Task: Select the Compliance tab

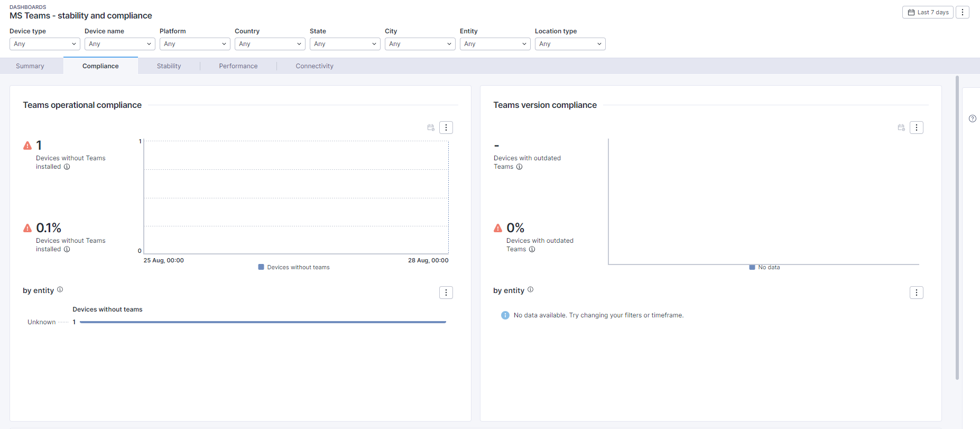Action: click(x=100, y=66)
